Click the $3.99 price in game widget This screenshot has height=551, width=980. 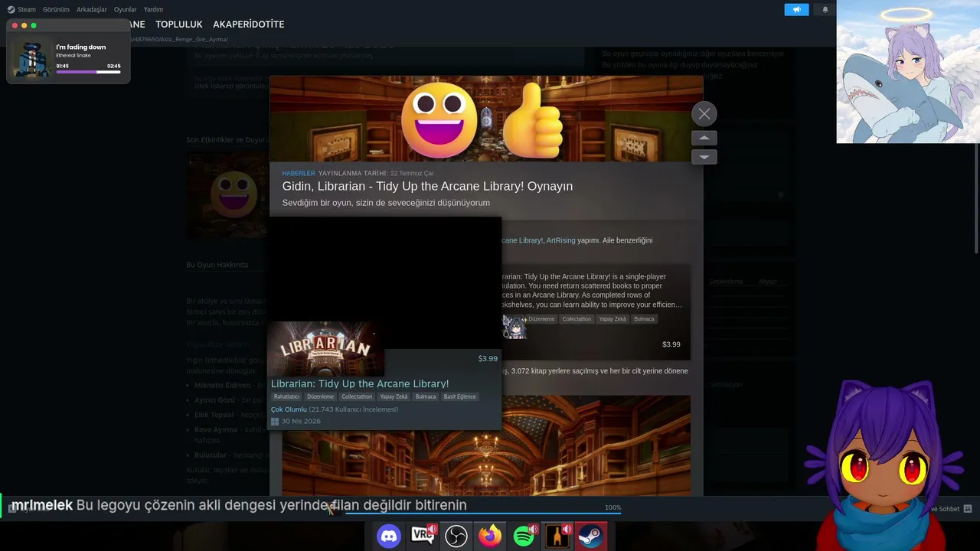[671, 344]
